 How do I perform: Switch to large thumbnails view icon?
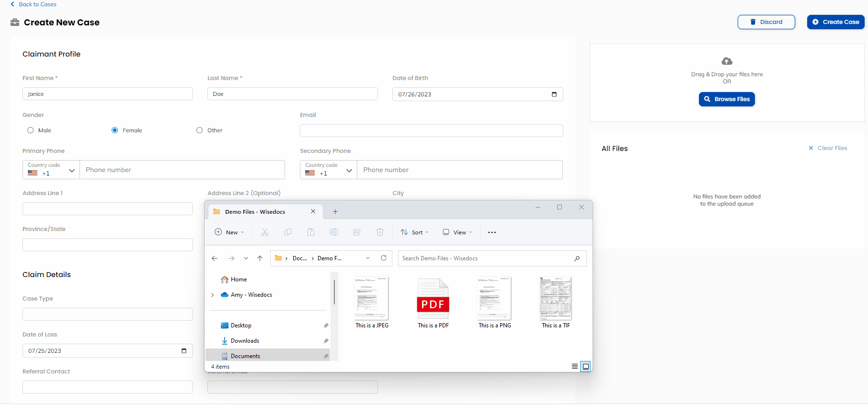coord(585,366)
